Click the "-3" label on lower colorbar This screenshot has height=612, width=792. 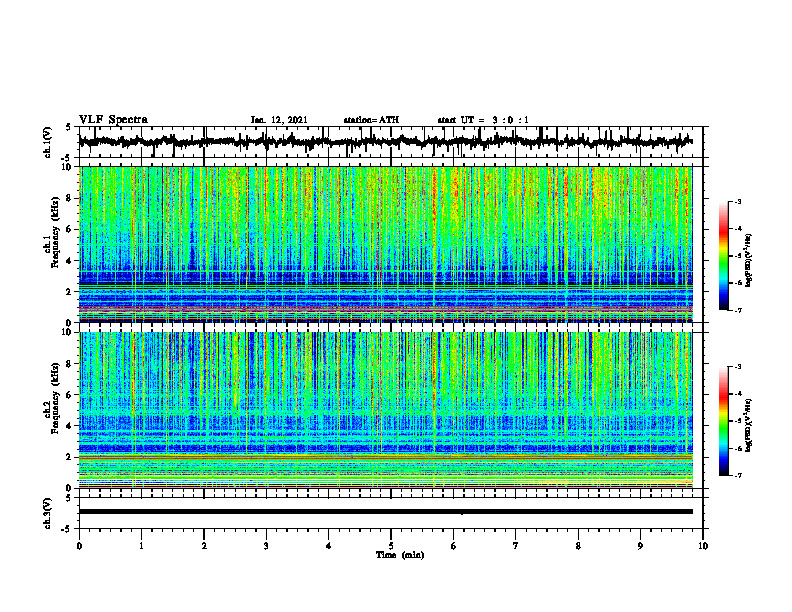pos(737,366)
